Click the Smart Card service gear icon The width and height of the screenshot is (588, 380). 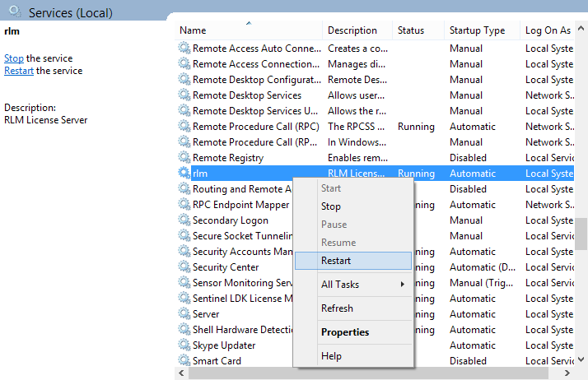pos(184,361)
